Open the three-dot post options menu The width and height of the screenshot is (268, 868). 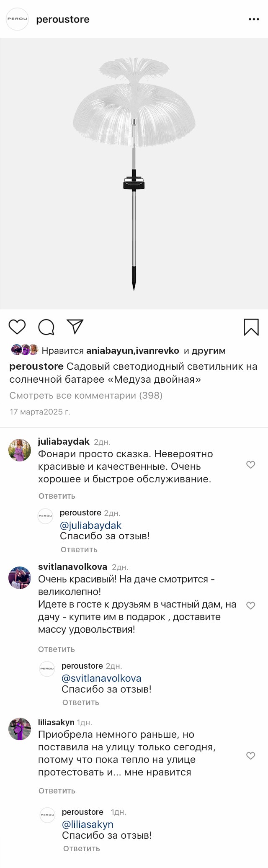click(x=254, y=19)
